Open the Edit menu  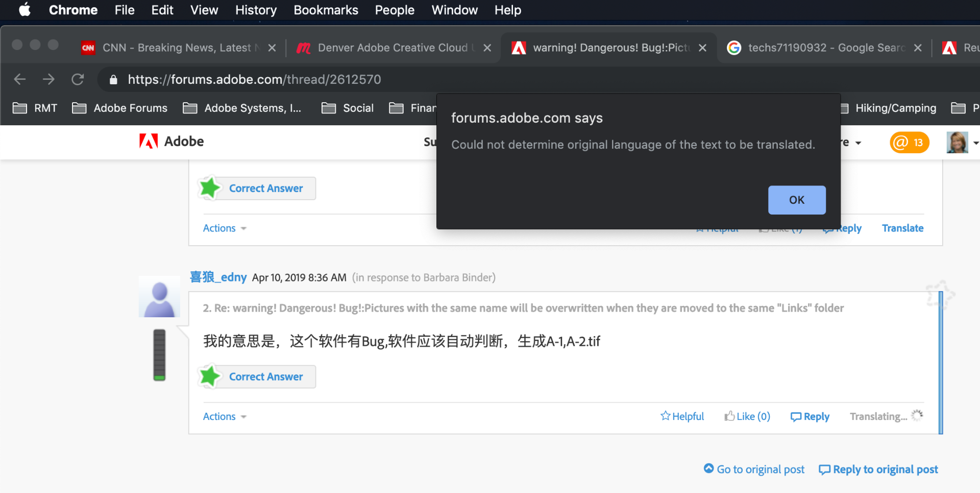[x=162, y=10]
